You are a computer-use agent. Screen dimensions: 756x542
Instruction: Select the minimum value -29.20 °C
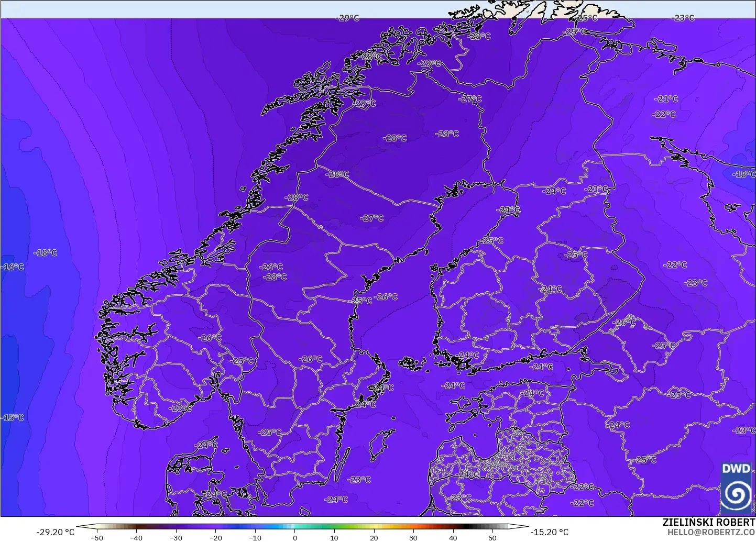click(x=55, y=532)
